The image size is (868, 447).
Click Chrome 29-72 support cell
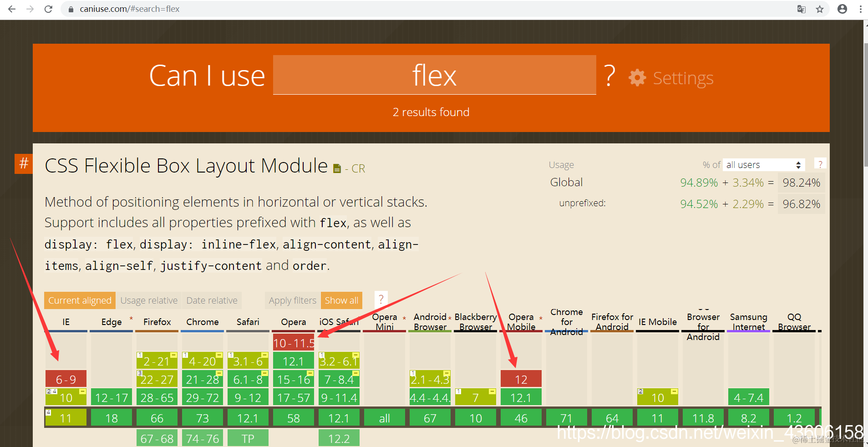(x=203, y=397)
